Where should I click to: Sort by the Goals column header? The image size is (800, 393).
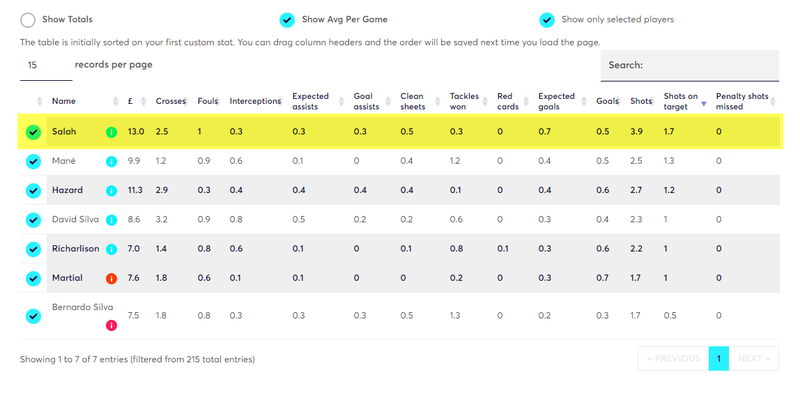click(x=607, y=101)
